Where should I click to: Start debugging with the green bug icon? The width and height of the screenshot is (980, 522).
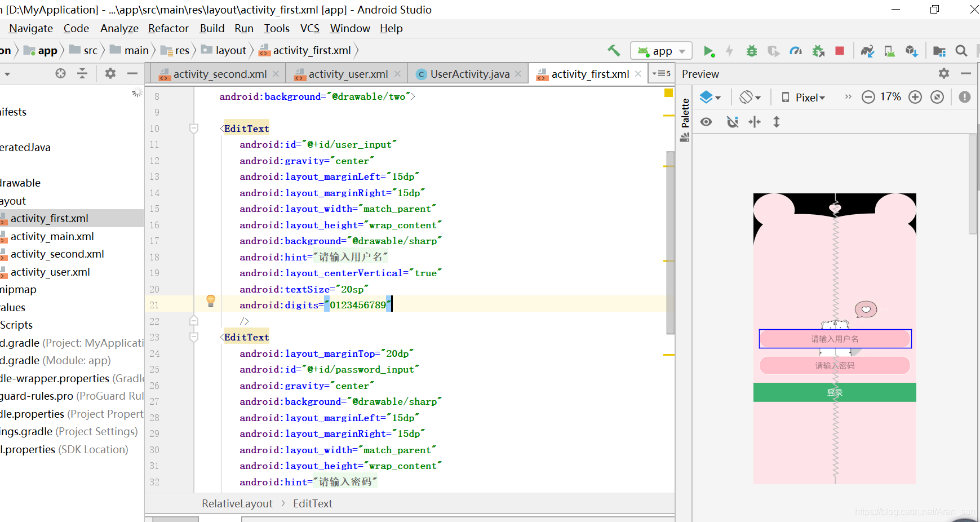[751, 51]
